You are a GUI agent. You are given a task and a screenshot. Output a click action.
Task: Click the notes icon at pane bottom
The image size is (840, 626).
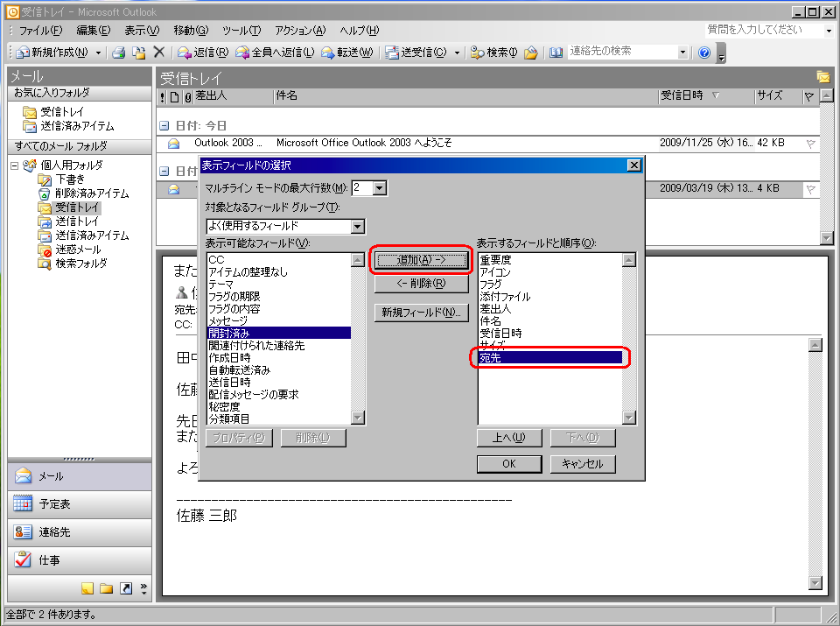click(87, 588)
